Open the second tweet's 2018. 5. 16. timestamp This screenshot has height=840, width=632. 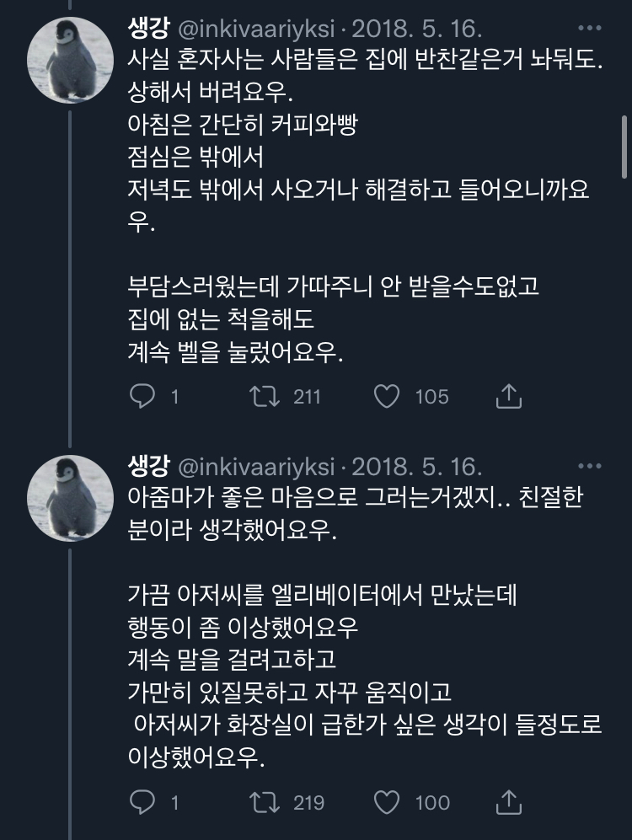pyautogui.click(x=415, y=466)
